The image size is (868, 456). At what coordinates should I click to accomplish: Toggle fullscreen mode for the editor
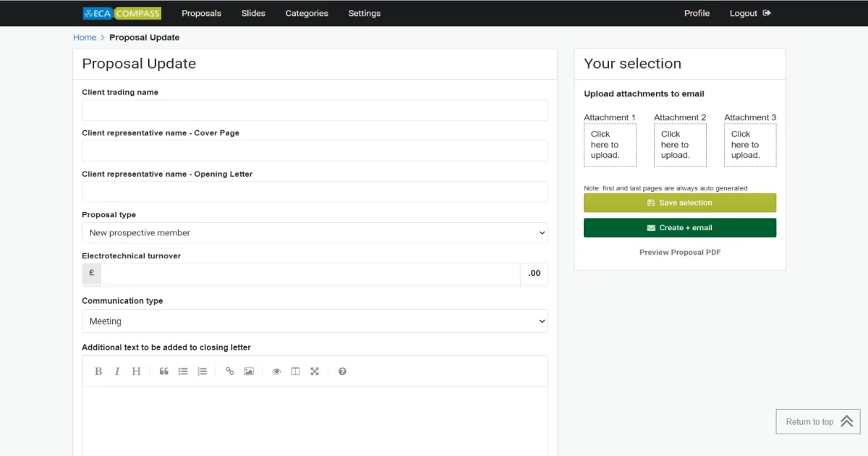pyautogui.click(x=315, y=371)
